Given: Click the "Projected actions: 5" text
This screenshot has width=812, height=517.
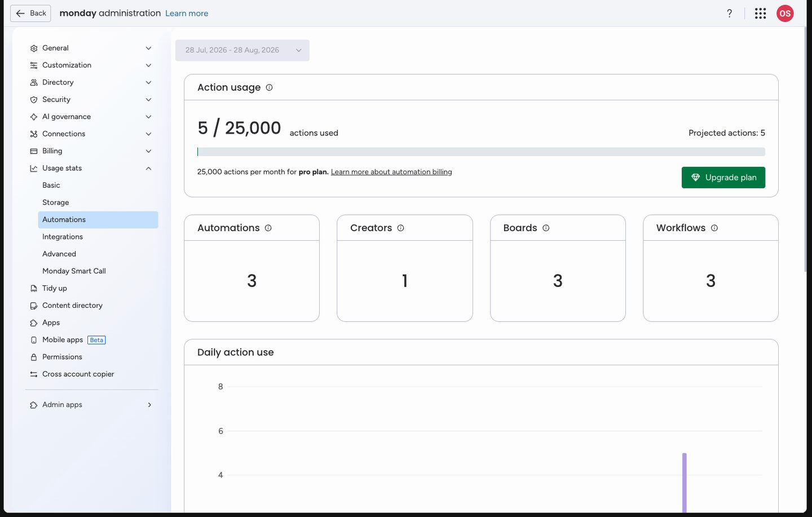Looking at the screenshot, I should tap(727, 133).
